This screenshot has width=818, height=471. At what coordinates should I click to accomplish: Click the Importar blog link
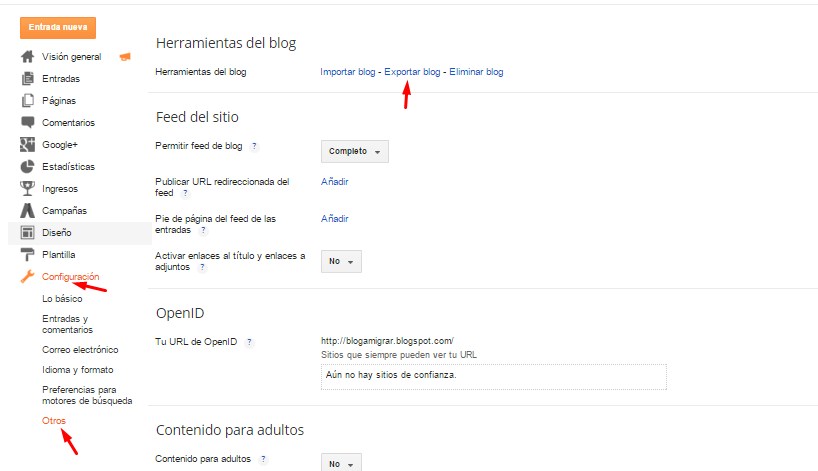(347, 72)
